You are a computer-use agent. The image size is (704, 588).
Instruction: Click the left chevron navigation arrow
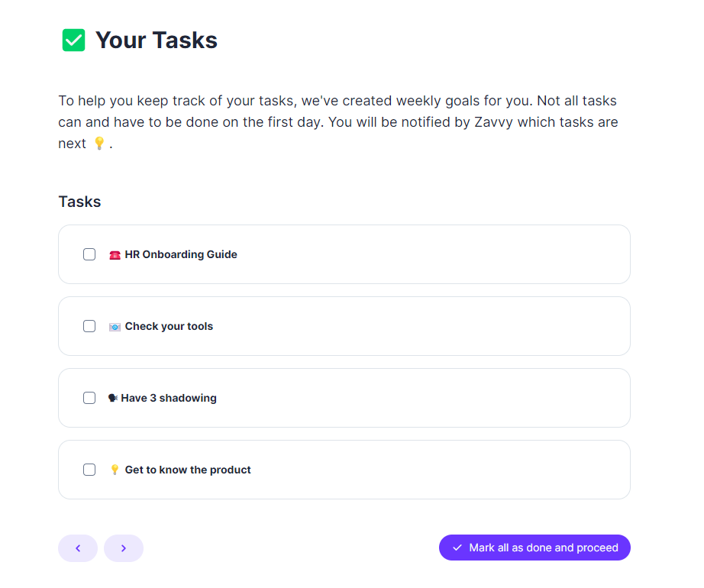coord(78,548)
